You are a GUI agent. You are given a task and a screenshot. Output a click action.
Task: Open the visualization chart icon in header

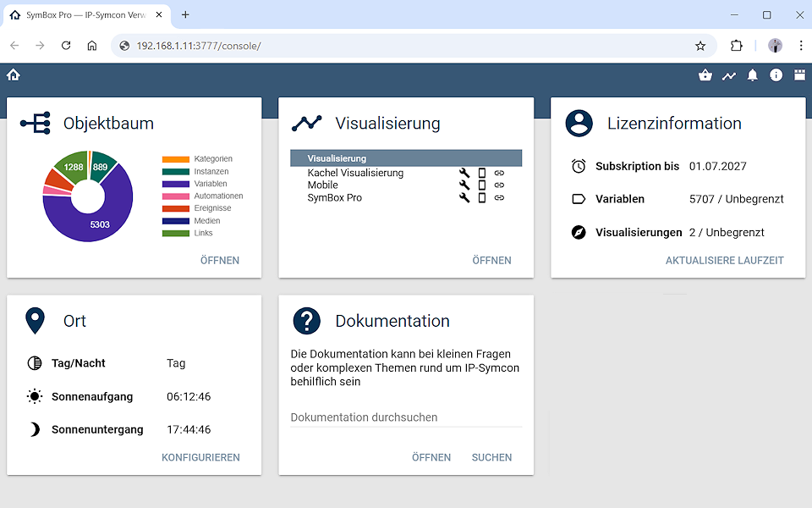[x=728, y=75]
